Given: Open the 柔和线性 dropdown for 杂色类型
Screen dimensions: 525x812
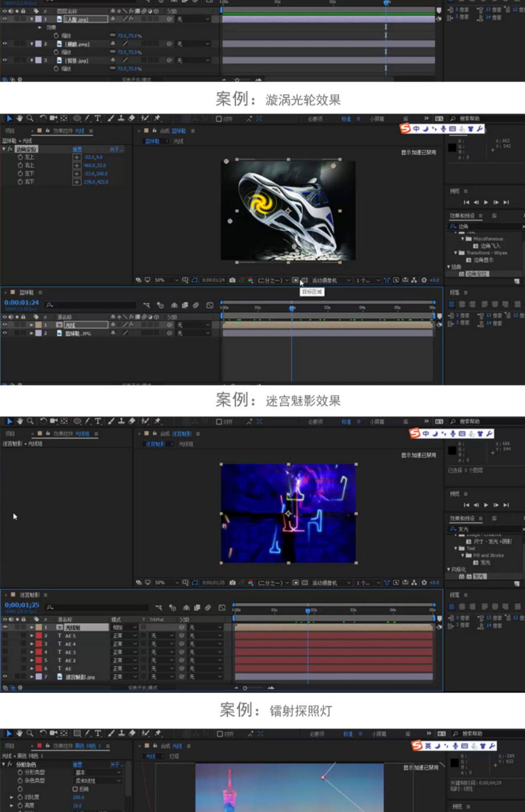Looking at the screenshot, I should click(x=98, y=781).
